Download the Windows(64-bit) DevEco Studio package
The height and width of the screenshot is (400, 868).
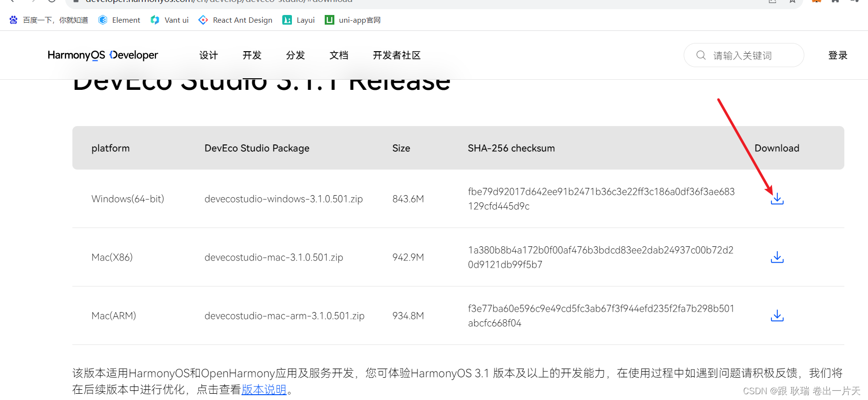[777, 199]
